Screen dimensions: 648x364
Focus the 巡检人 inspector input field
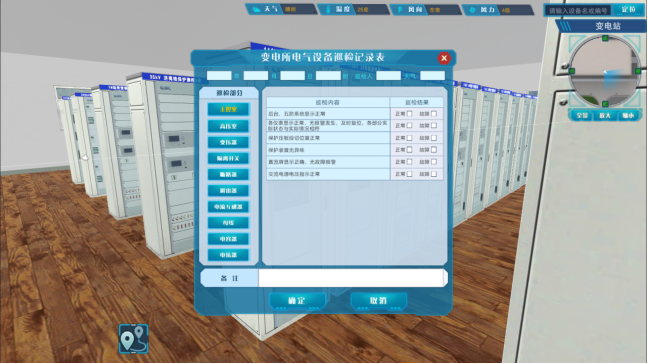[388, 76]
